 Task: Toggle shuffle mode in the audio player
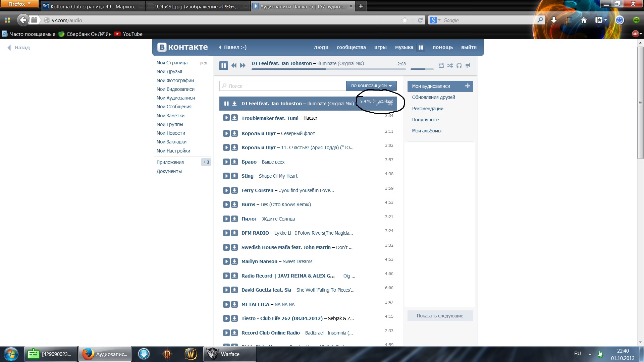[x=450, y=65]
